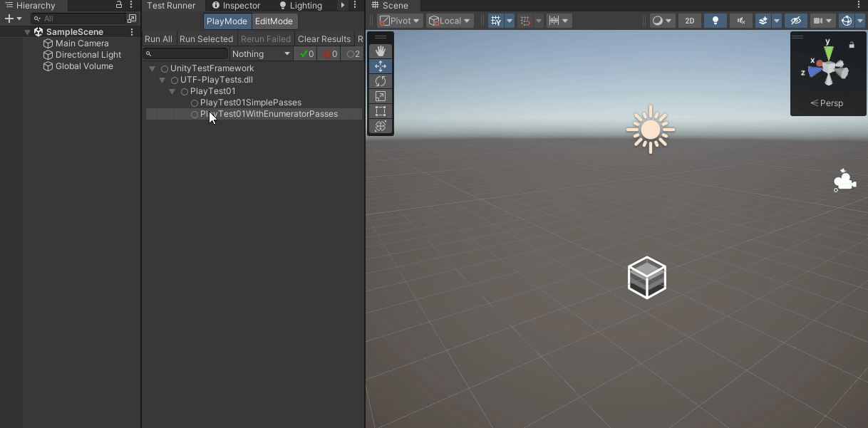Select the Hand view tool
This screenshot has height=428, width=868.
380,51
